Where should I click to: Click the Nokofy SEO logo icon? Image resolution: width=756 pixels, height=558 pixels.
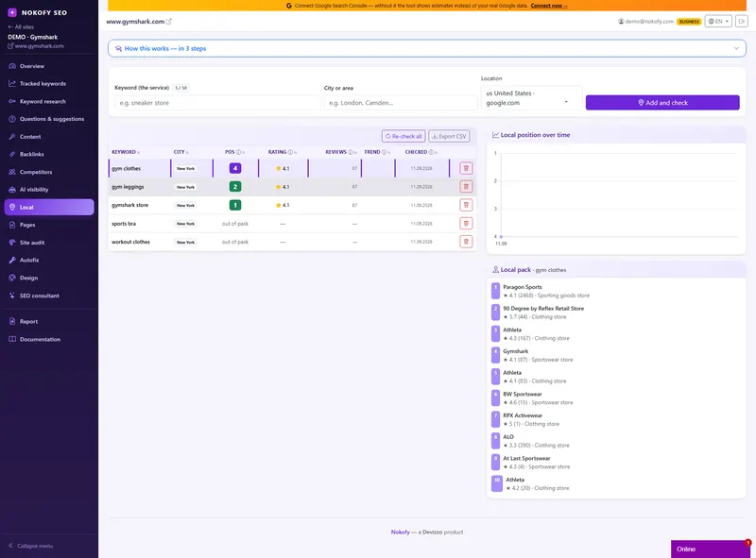click(x=12, y=12)
